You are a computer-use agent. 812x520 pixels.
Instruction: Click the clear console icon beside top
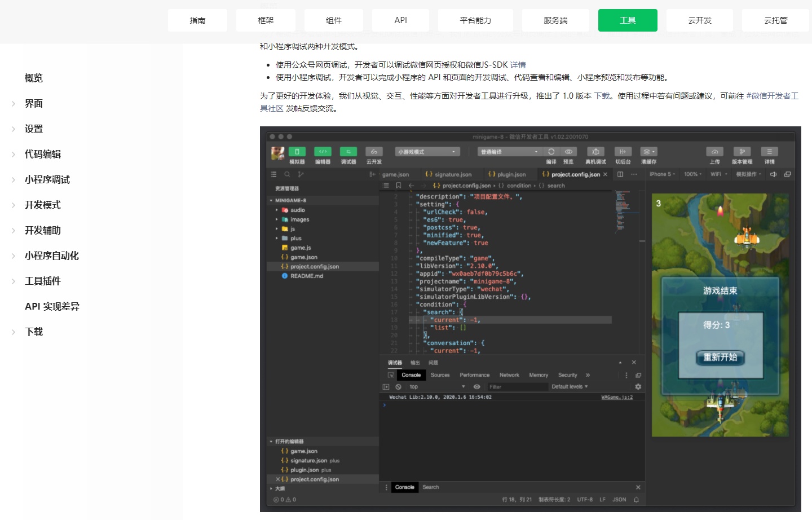(x=399, y=387)
